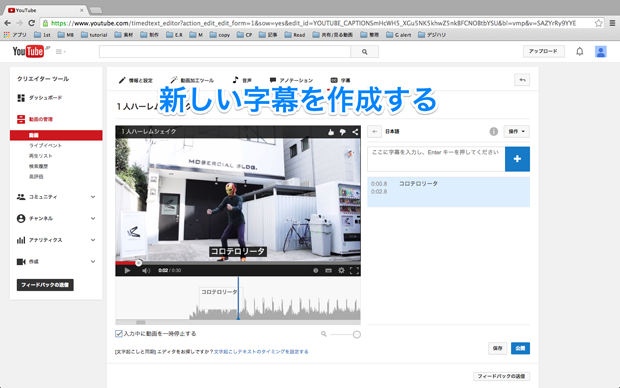The width and height of the screenshot is (620, 388).
Task: Bookmark the page with the star icon
Action: tap(599, 23)
